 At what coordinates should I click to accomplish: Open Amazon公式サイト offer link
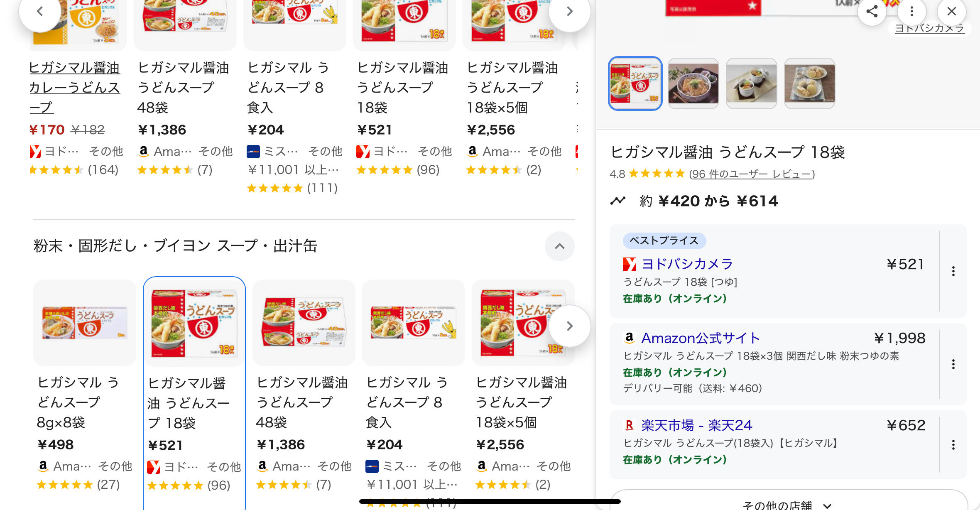click(700, 338)
